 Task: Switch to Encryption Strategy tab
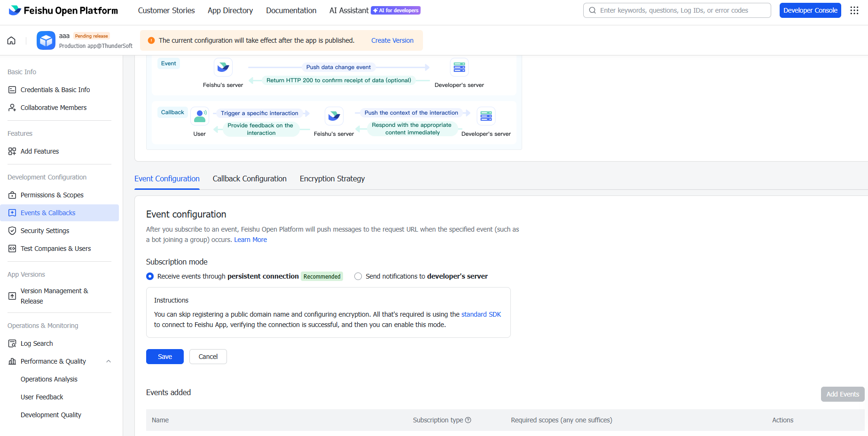332,179
